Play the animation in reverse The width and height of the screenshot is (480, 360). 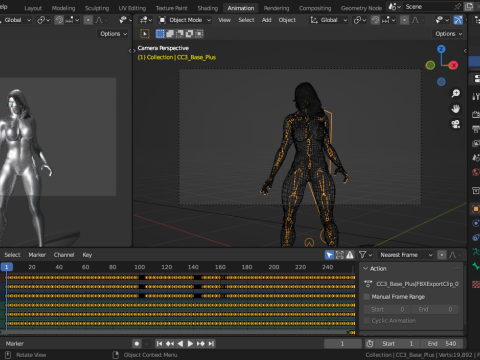[180, 344]
